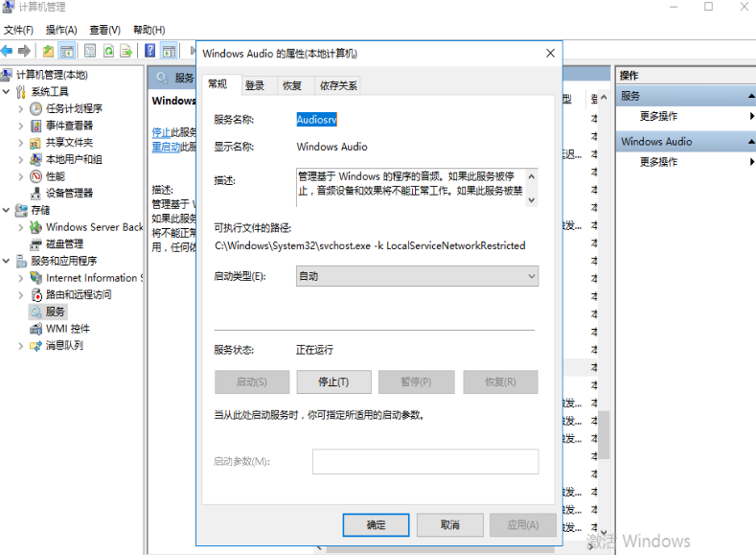This screenshot has height=555, width=756.
Task: Switch to the 依存关系 tab
Action: coord(338,86)
